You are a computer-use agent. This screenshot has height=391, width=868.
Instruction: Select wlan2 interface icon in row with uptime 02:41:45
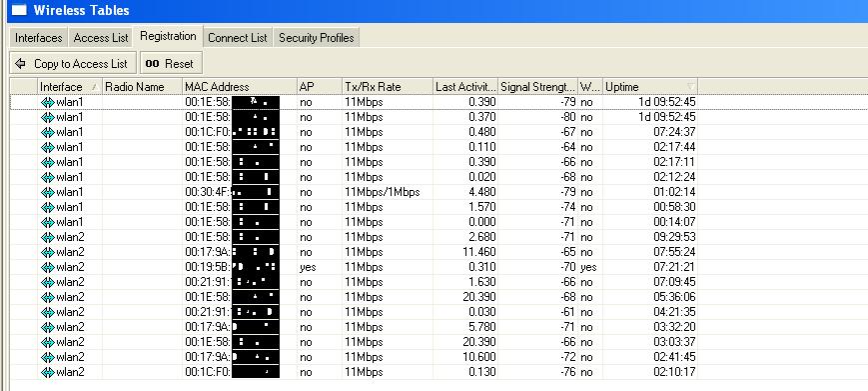[48, 357]
